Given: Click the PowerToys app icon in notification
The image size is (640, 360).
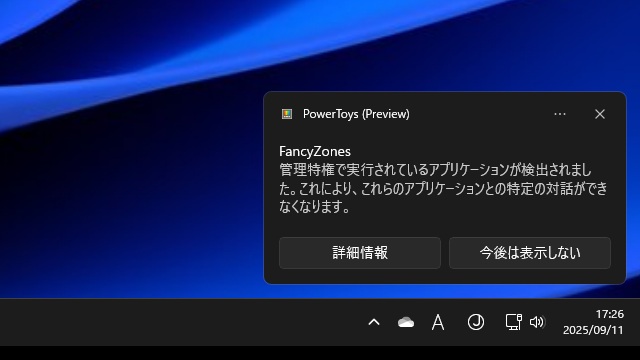Looking at the screenshot, I should pyautogui.click(x=287, y=114).
